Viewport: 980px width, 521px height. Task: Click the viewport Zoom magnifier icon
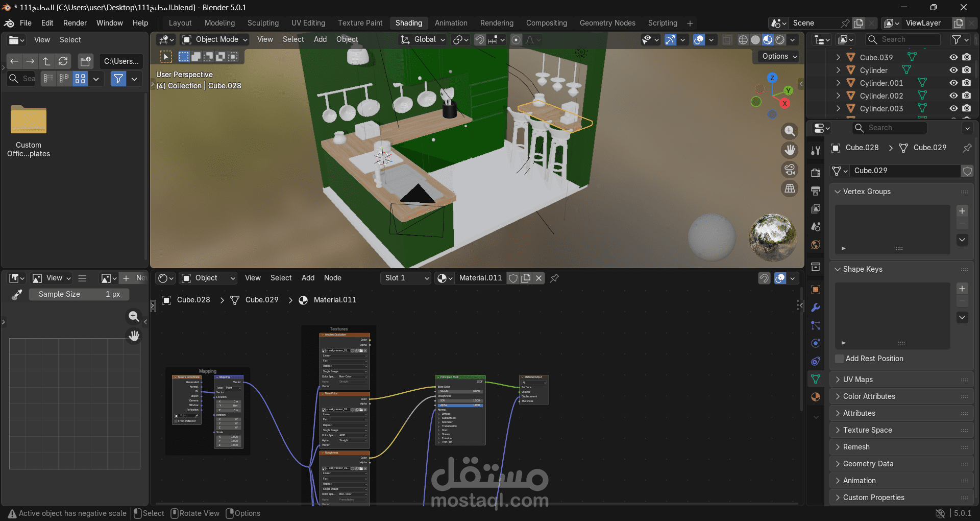[x=790, y=131]
